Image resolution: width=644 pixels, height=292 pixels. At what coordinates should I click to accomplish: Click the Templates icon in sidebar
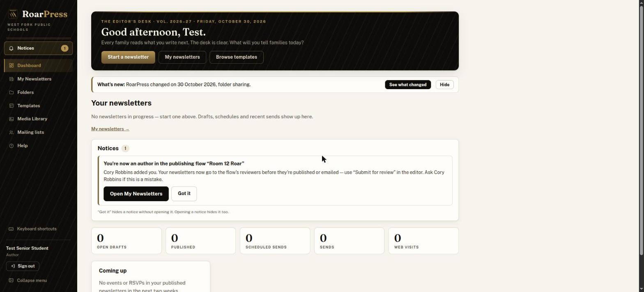coord(11,106)
